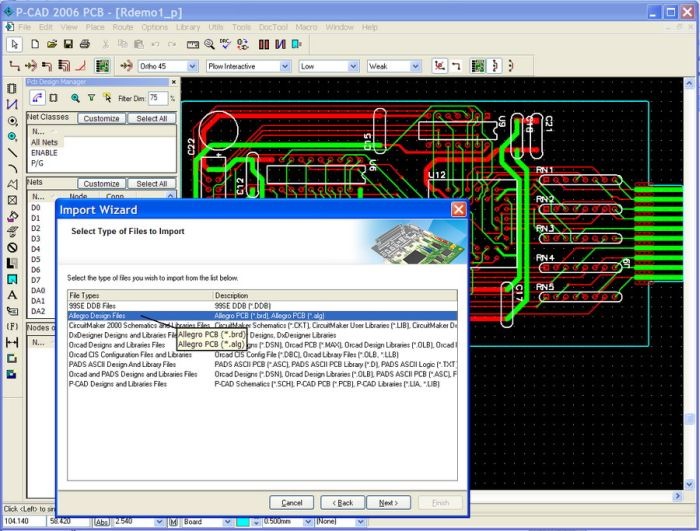
Task: Select 'Allegro Design Files' row
Action: coord(262,316)
